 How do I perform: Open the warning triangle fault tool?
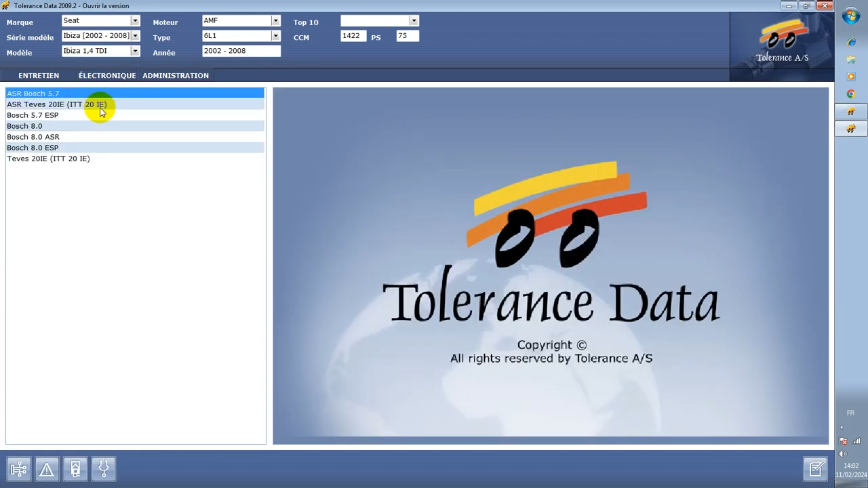click(x=47, y=468)
